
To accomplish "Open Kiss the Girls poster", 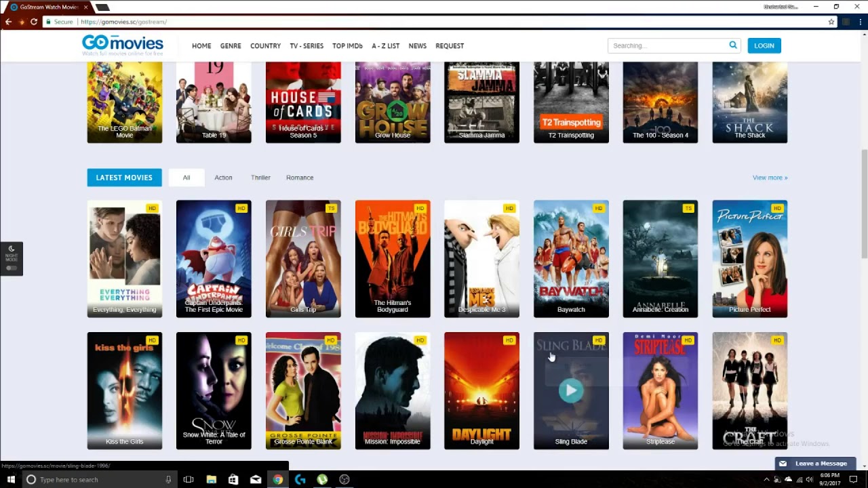I will (x=125, y=390).
